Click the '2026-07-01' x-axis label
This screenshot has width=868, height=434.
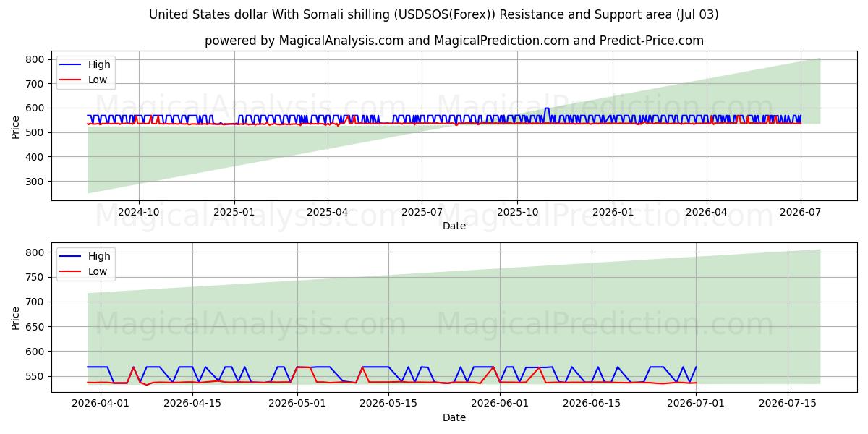click(x=697, y=405)
